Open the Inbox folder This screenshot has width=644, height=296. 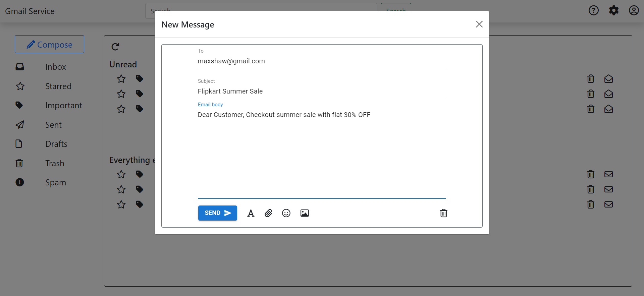[x=56, y=67]
